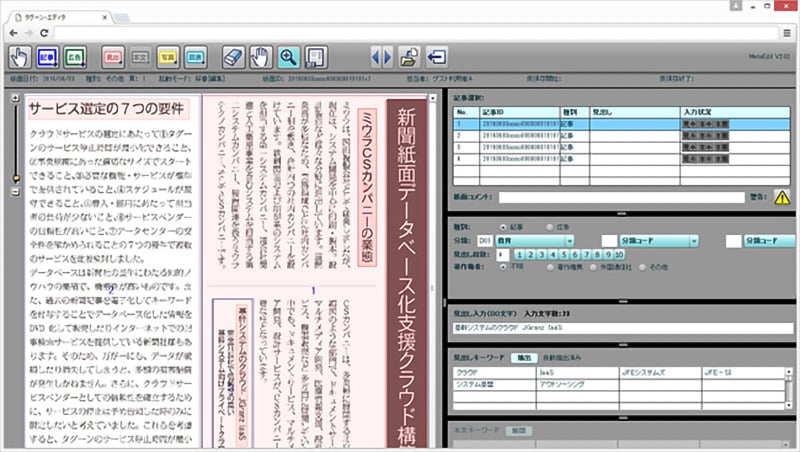This screenshot has height=452, width=800.
Task: Select the 記事 radio button for type
Action: click(502, 227)
